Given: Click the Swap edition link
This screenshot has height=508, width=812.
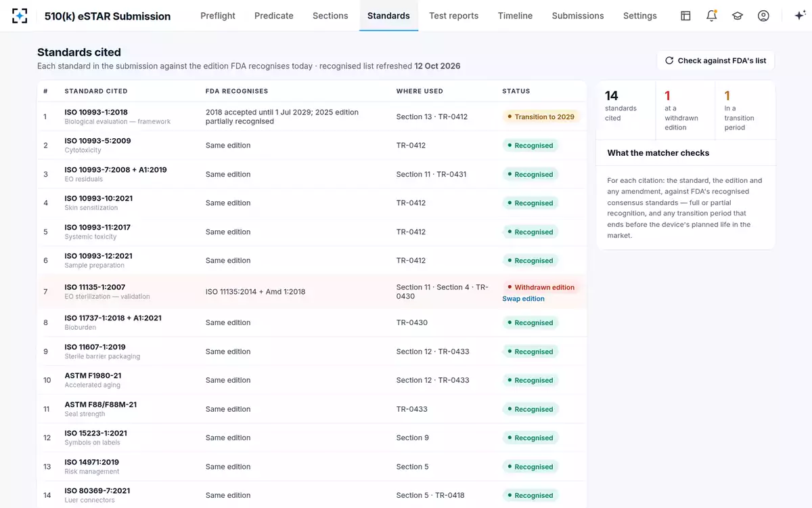Looking at the screenshot, I should (x=523, y=299).
